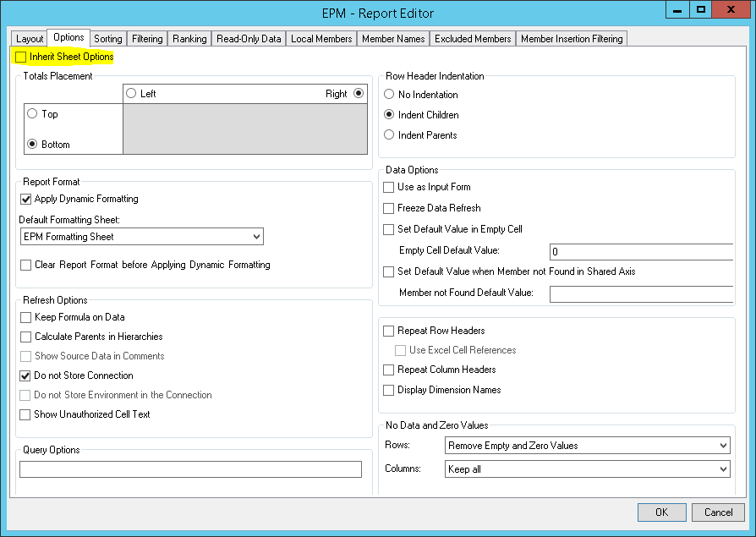This screenshot has height=537, width=756.
Task: Select the Ranking tab
Action: [189, 38]
